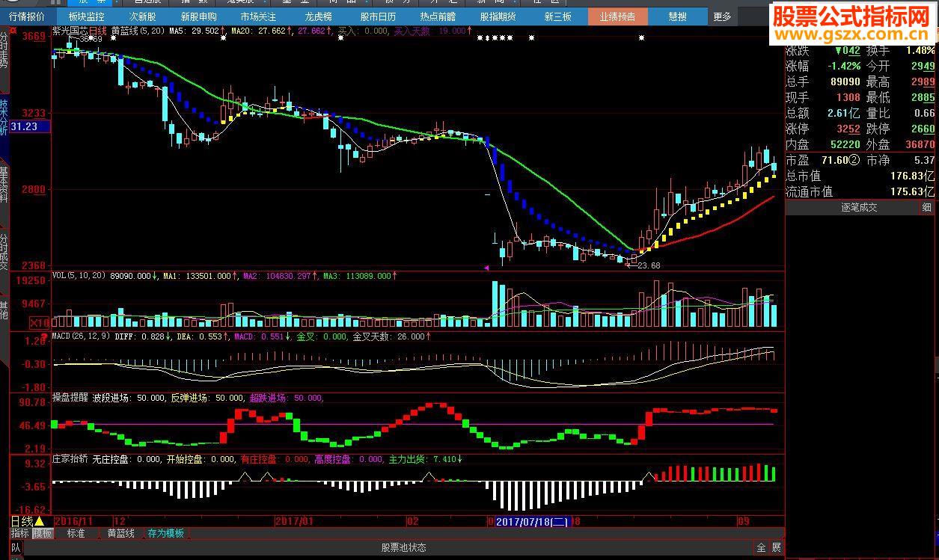Image resolution: width=939 pixels, height=560 pixels.
Task: Click the 日线 period label in chart header
Action: click(99, 31)
